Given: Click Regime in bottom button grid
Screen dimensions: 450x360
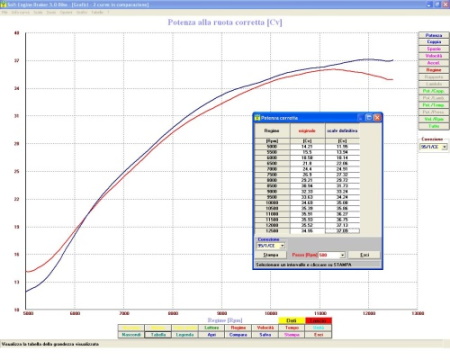Looking at the screenshot, I should [x=238, y=328].
